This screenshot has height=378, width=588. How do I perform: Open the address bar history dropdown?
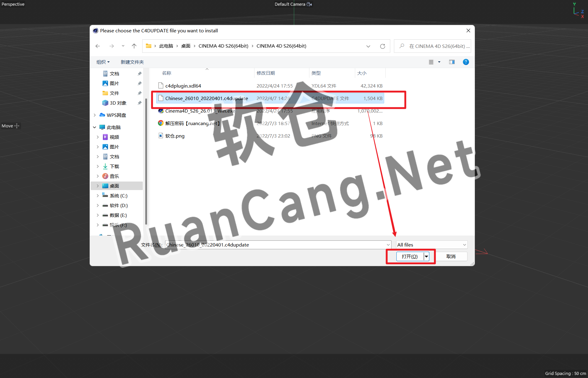(368, 46)
